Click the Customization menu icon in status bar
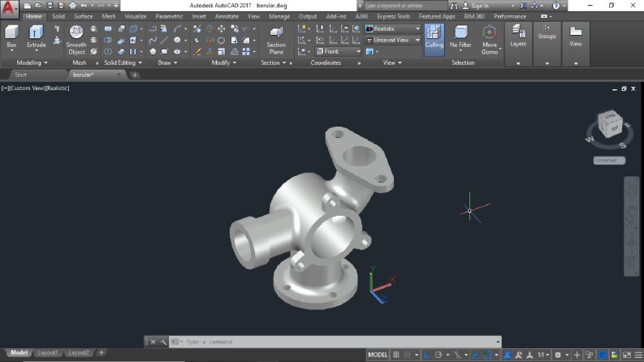Viewport: 644px width, 362px height. pos(638,355)
